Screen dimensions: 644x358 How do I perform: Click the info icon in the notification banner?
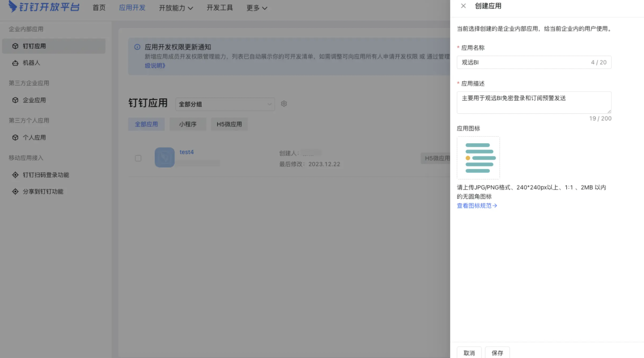click(137, 47)
